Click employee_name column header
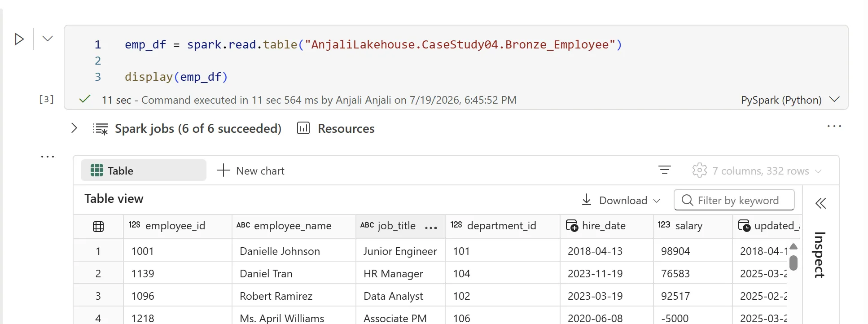The image size is (868, 324). [x=294, y=226]
